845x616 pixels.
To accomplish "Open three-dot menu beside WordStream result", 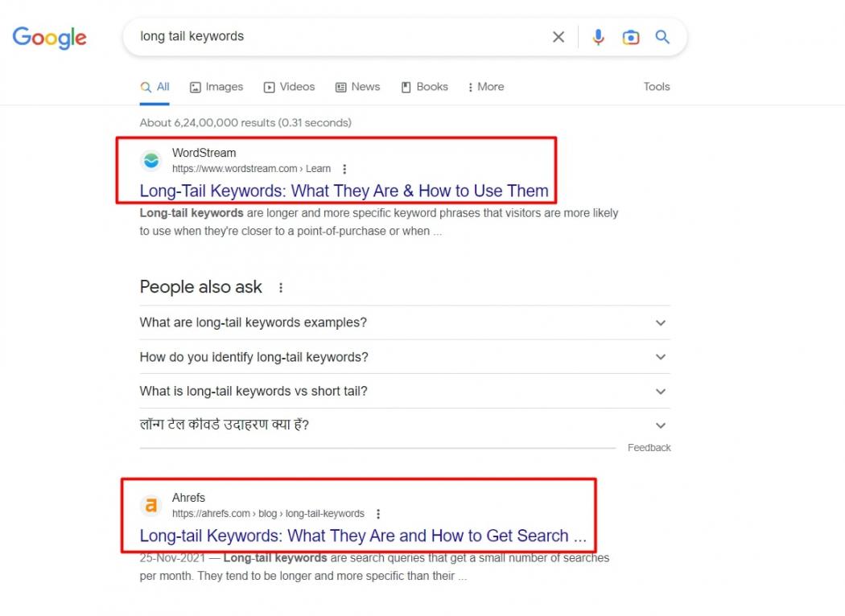I will [344, 169].
